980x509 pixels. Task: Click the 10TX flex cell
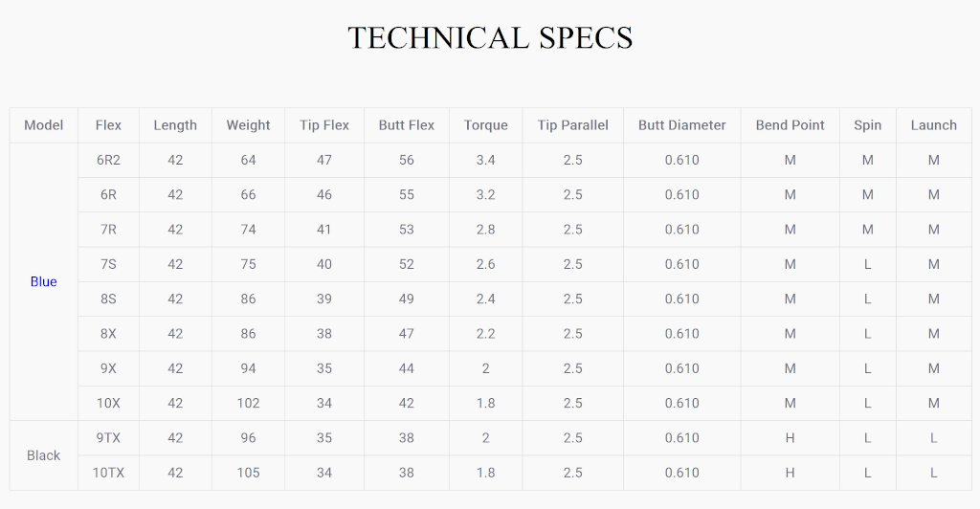point(108,473)
